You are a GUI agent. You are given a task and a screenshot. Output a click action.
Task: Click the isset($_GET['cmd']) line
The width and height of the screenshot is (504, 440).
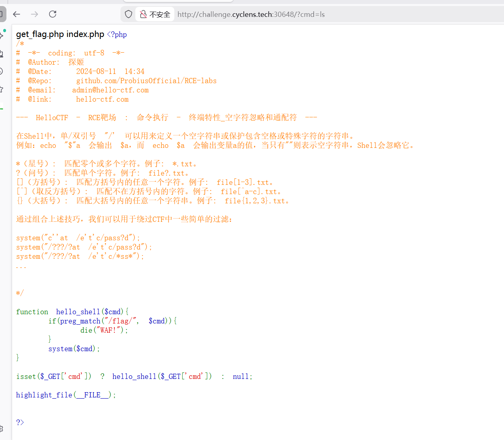[135, 377]
